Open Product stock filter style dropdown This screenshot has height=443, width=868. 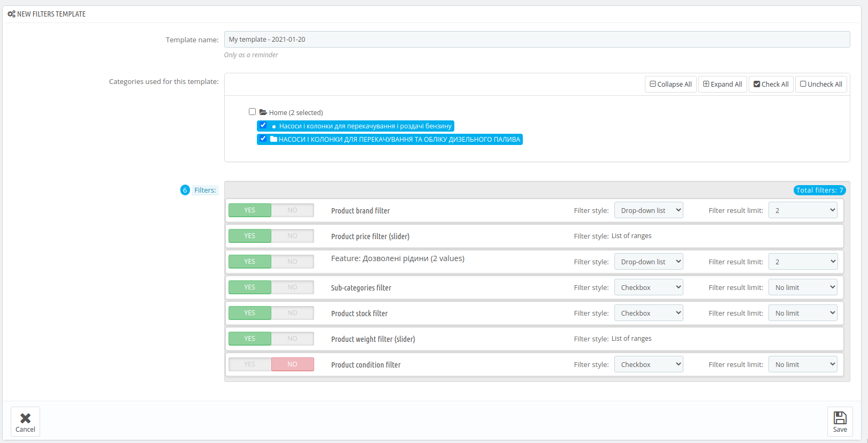click(x=649, y=313)
